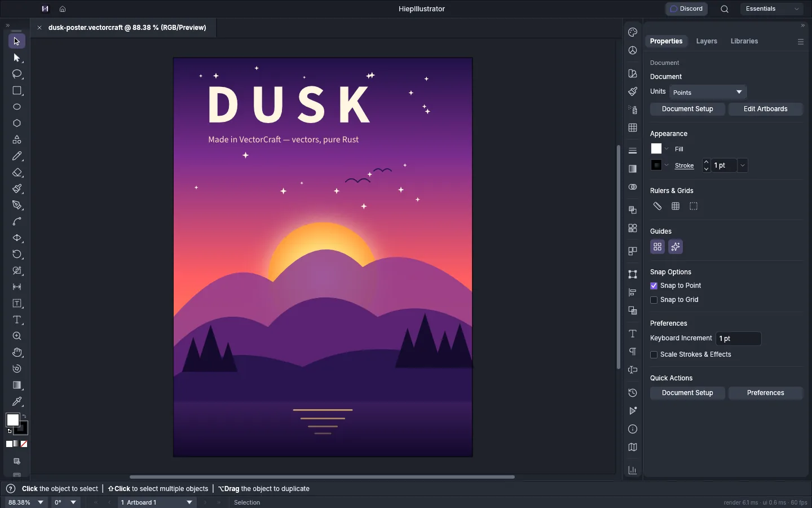Switch to the Libraries tab
The width and height of the screenshot is (812, 508).
click(x=744, y=41)
